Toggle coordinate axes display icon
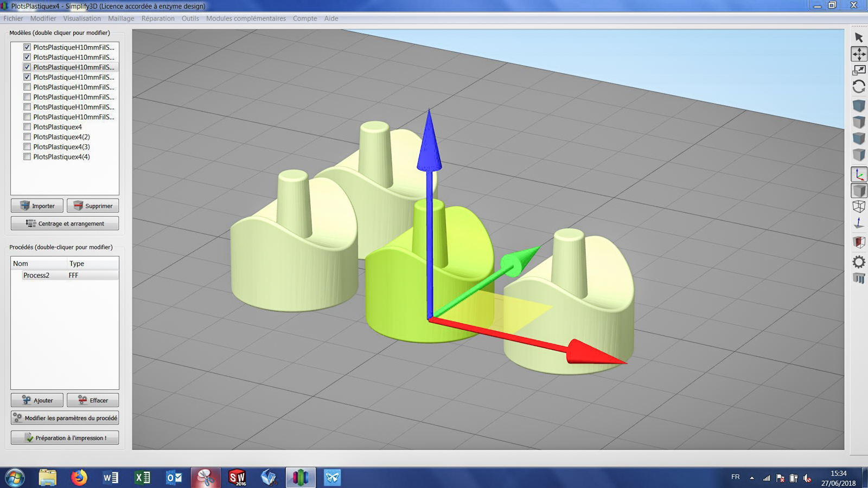Viewport: 868px width, 488px height. [859, 174]
